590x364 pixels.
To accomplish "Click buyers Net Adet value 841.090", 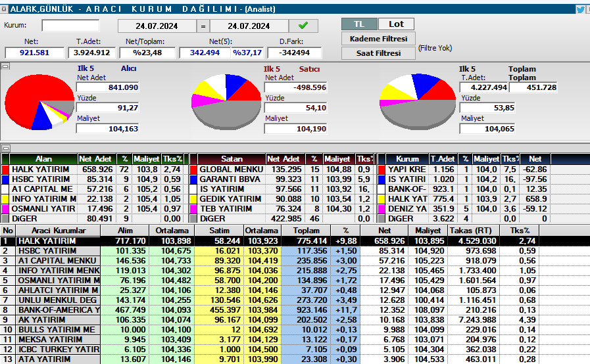I will (108, 87).
